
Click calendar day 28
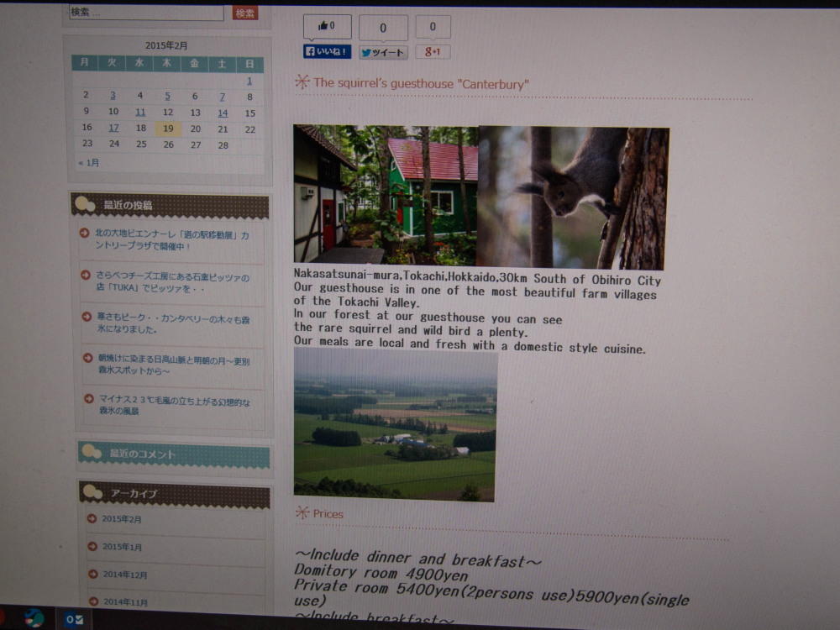[223, 145]
